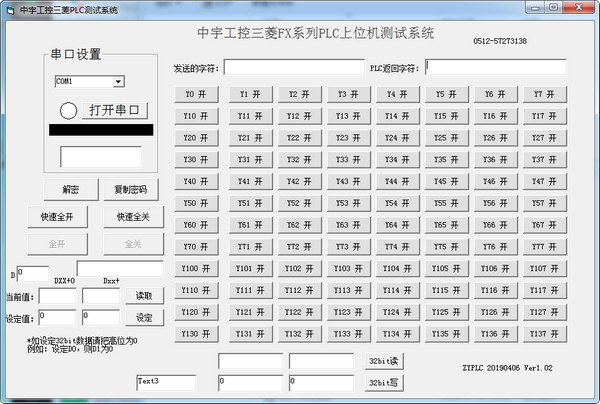Click the app icon in title bar
The height and width of the screenshot is (404, 600).
coord(10,10)
